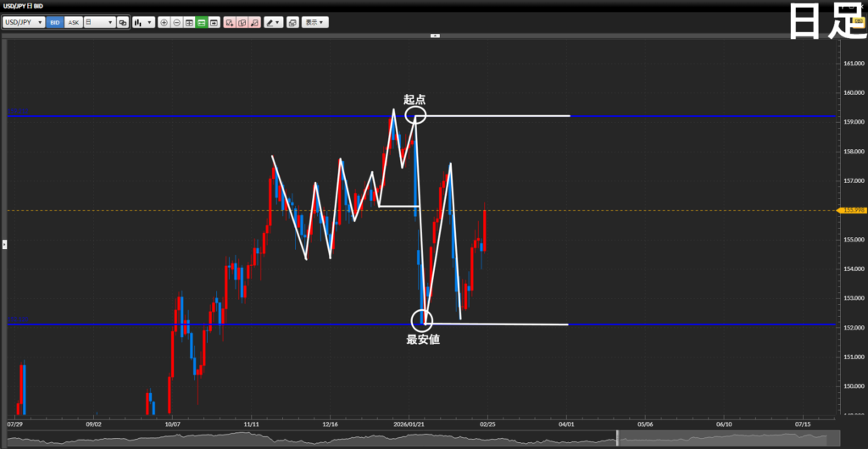
Task: Click the grid panel layout icon
Action: [189, 22]
